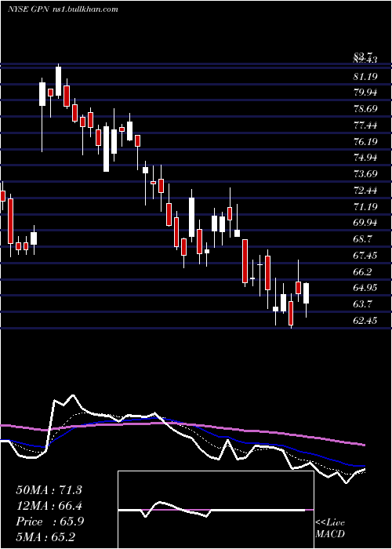Select the 76.19 price axis label

[366, 141]
